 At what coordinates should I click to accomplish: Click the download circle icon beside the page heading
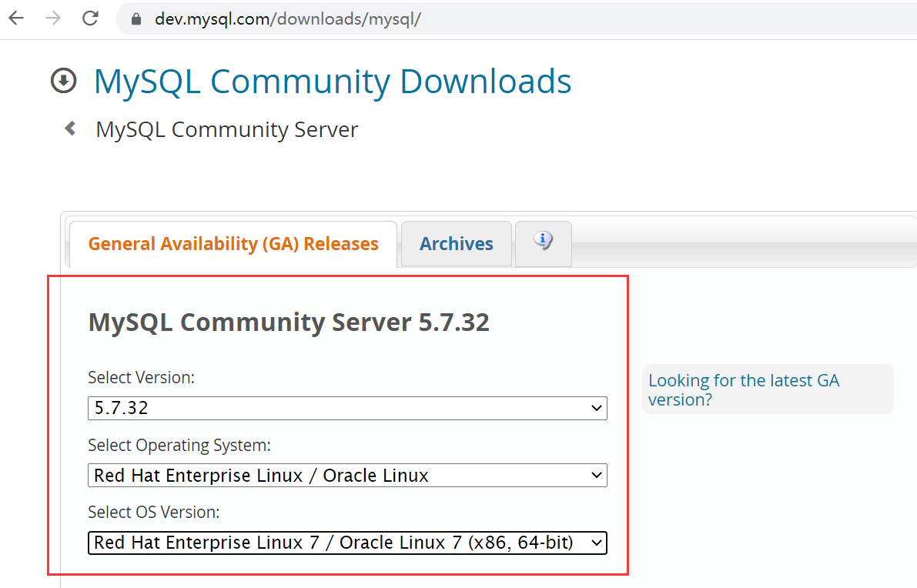pyautogui.click(x=64, y=80)
